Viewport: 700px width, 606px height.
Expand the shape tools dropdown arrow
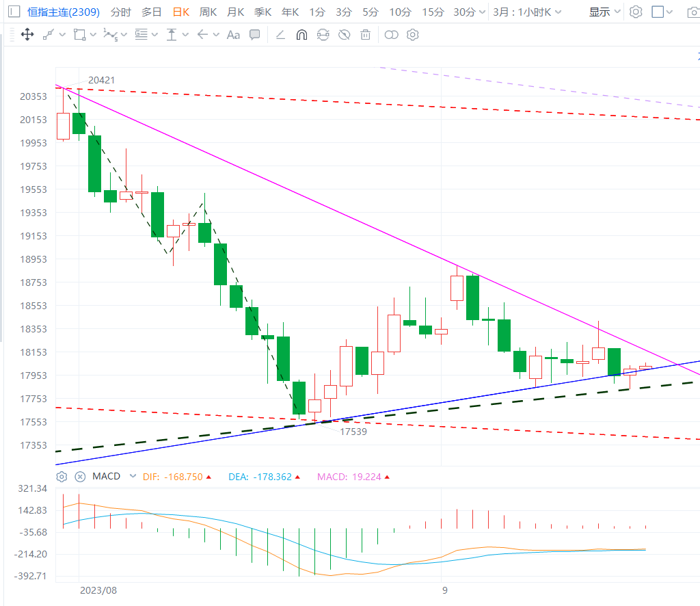click(93, 34)
